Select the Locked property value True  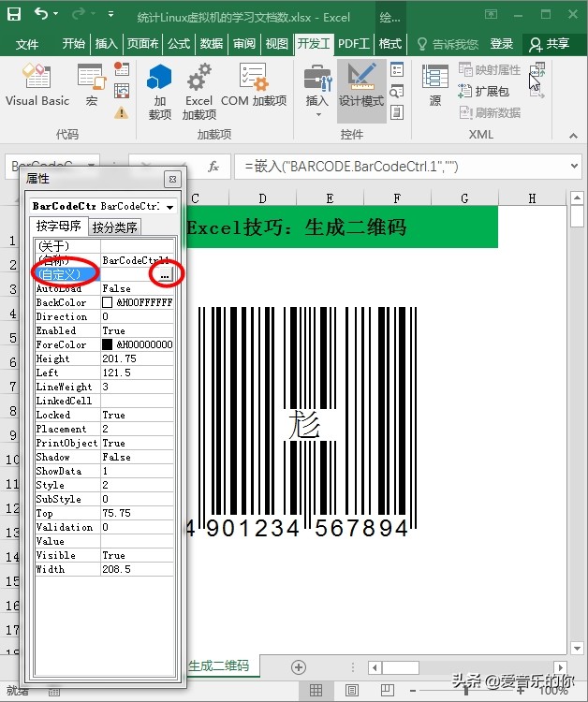coord(137,415)
